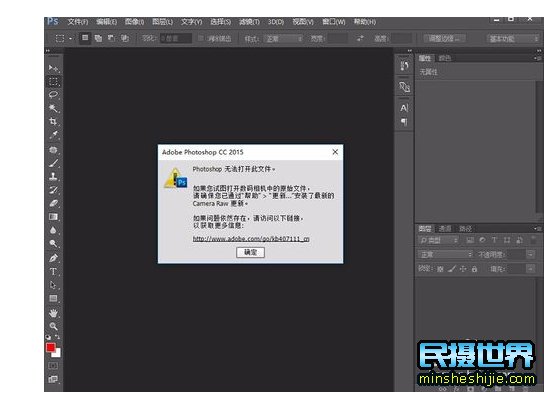Open the 图像(I) menu

[134, 22]
